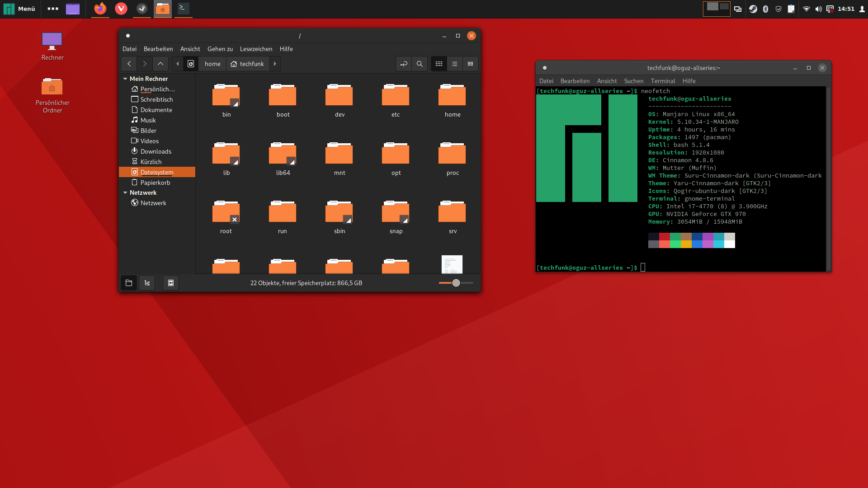Launch Vivaldi browser from the panel

pyautogui.click(x=121, y=9)
